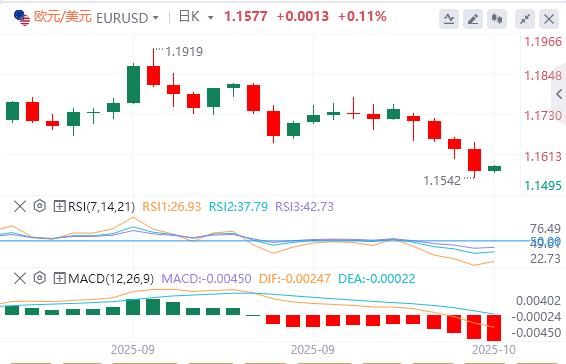The width and height of the screenshot is (566, 364).
Task: Open candlestick chart style settings
Action: (497, 18)
